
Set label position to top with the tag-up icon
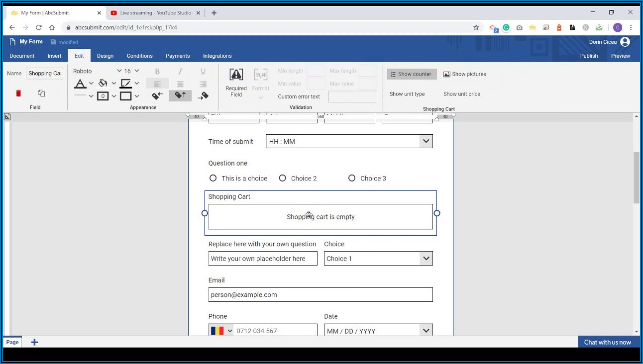click(180, 95)
